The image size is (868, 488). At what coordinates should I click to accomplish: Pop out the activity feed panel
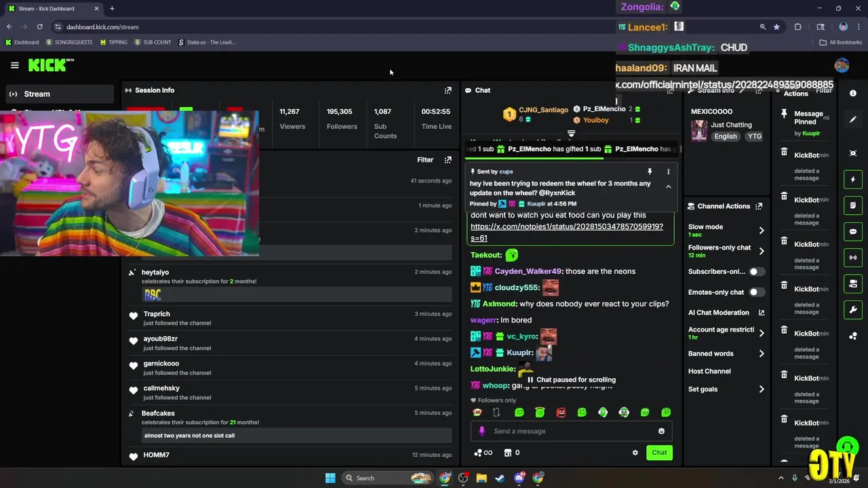tap(448, 160)
